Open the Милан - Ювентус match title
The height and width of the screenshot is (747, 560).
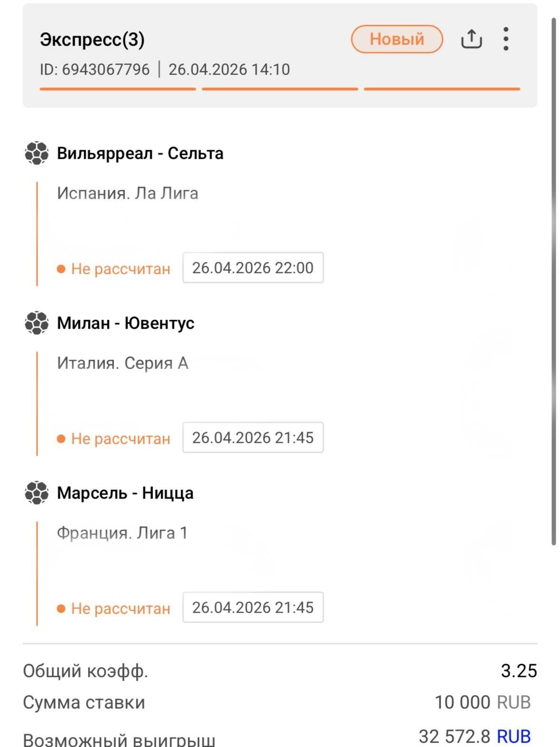point(126,323)
